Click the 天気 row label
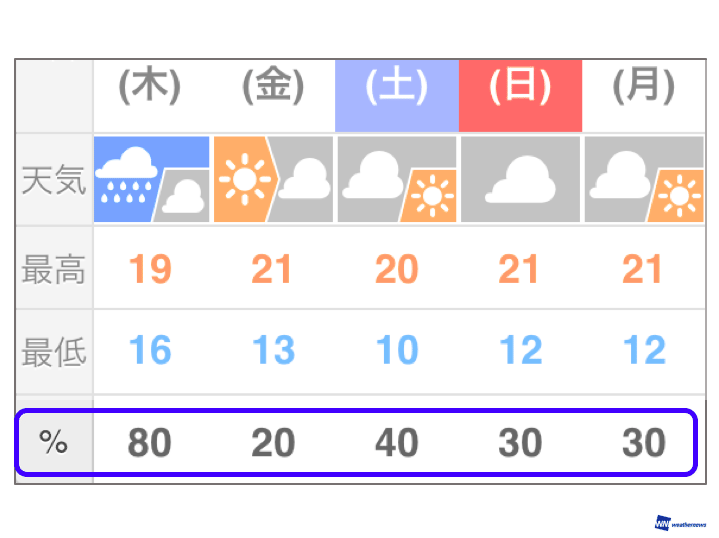Image resolution: width=719 pixels, height=538 pixels. click(54, 180)
